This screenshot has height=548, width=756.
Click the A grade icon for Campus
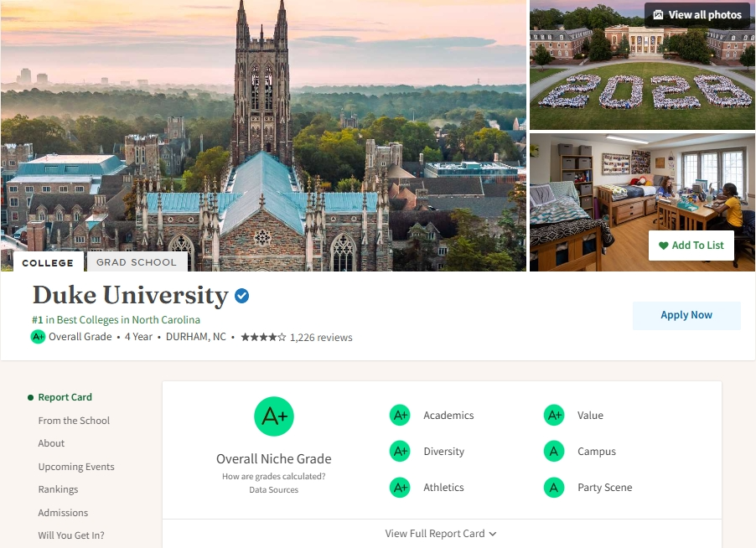(554, 451)
